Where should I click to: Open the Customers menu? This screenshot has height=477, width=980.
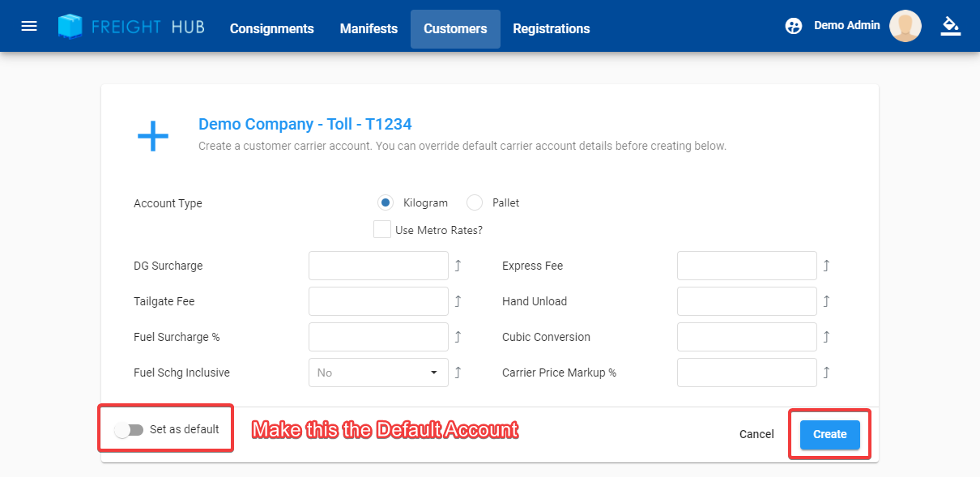(x=455, y=28)
